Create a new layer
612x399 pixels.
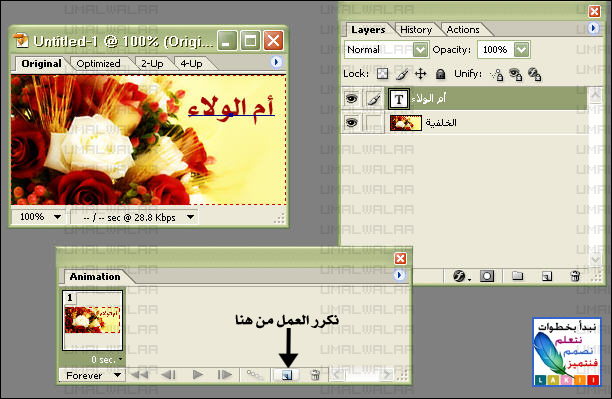547,276
